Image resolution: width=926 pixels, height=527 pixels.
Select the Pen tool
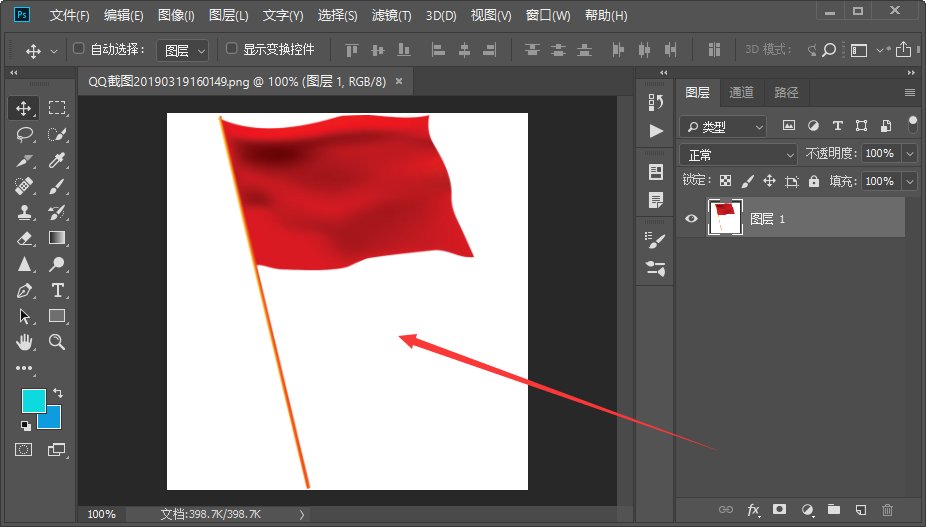(24, 290)
